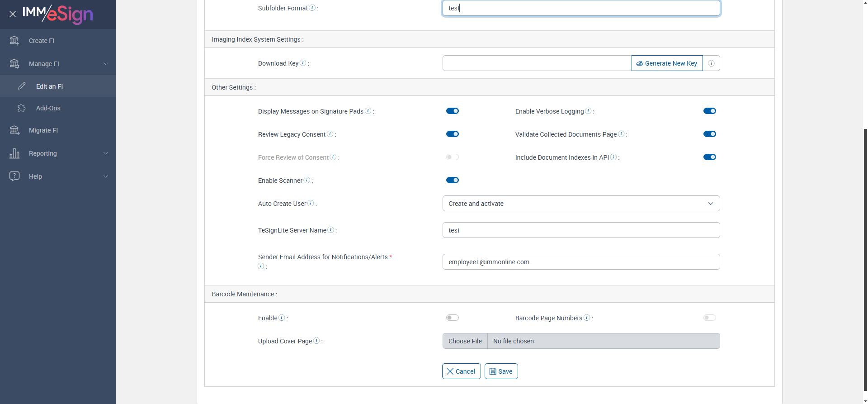Click info icon right of Generate New Key
This screenshot has height=404, width=868.
point(711,63)
